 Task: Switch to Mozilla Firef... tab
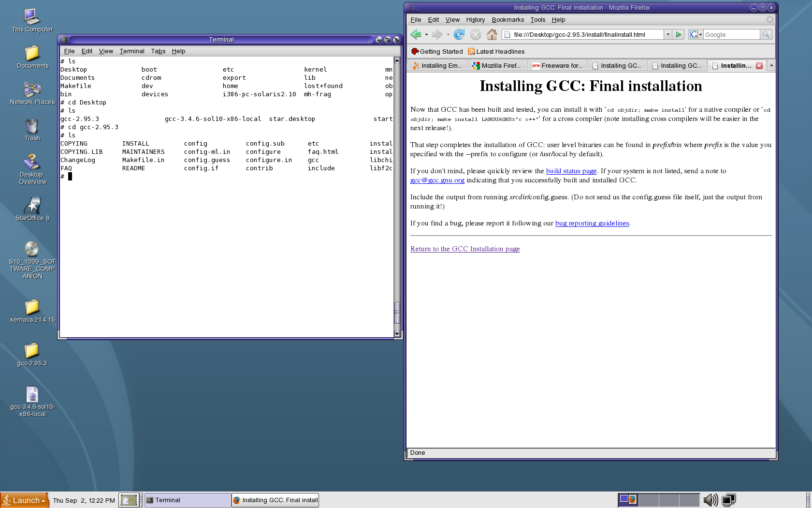(497, 66)
